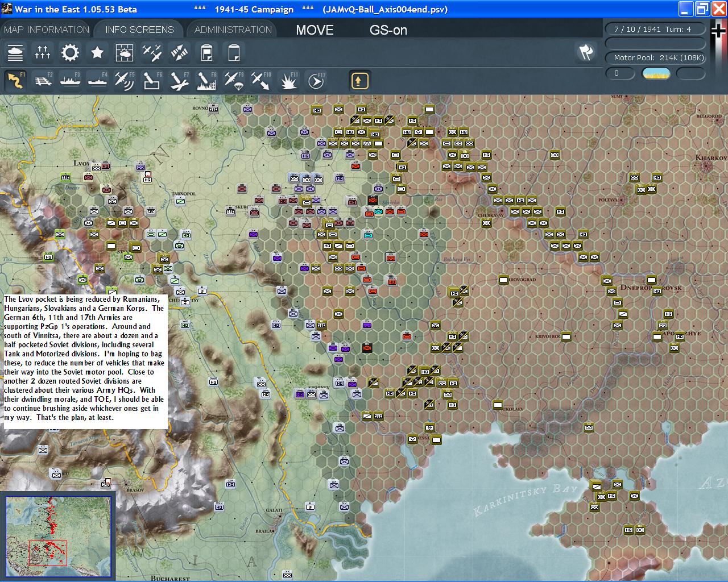Click the F11 explosion mode icon

pyautogui.click(x=288, y=81)
